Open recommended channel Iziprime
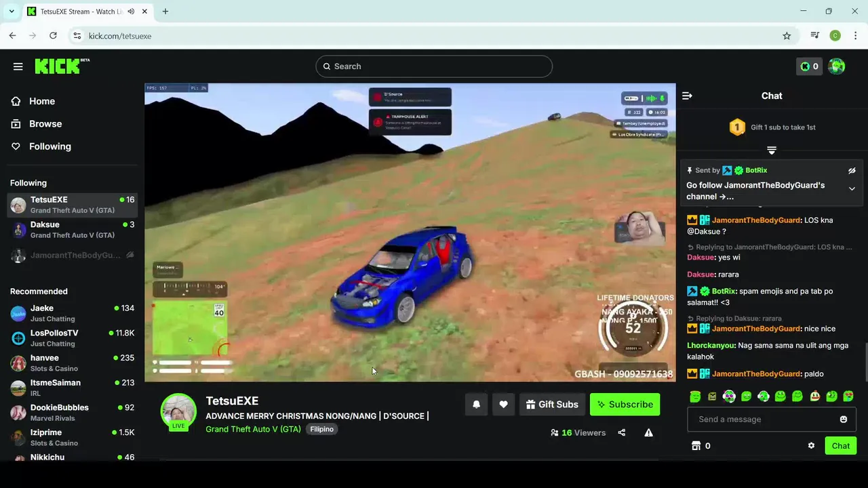Image resolution: width=868 pixels, height=488 pixels. coord(72,437)
